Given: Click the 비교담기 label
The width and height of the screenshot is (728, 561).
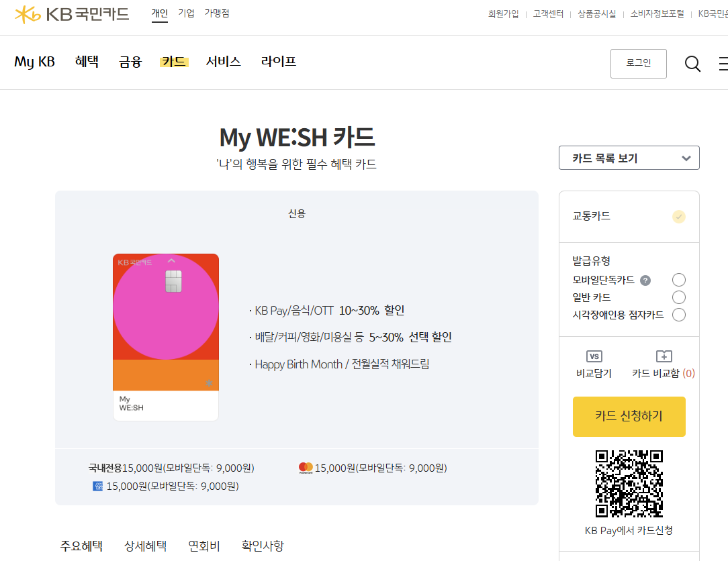Looking at the screenshot, I should (x=594, y=374).
